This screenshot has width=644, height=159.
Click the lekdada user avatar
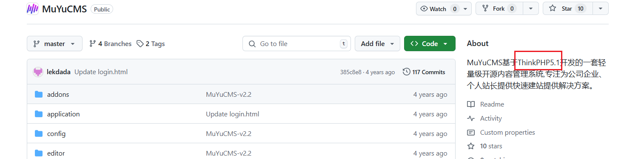(x=38, y=72)
